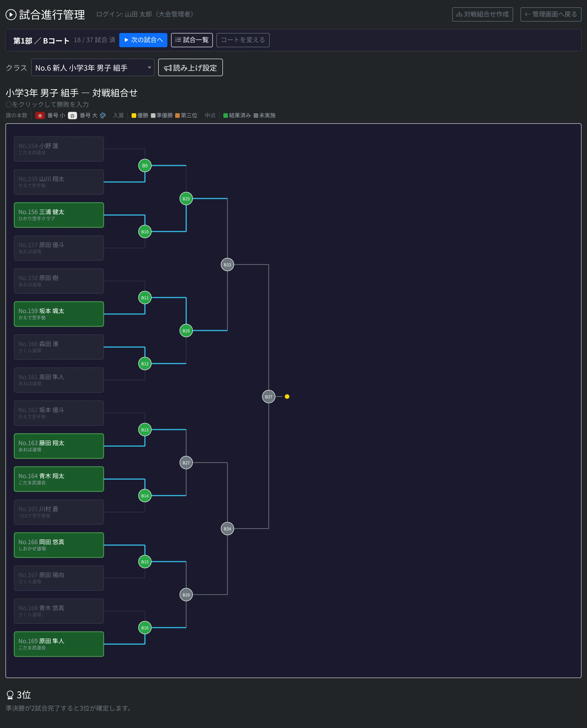The width and height of the screenshot is (587, 728).
Task: Open match node B14
Action: pyautogui.click(x=145, y=496)
